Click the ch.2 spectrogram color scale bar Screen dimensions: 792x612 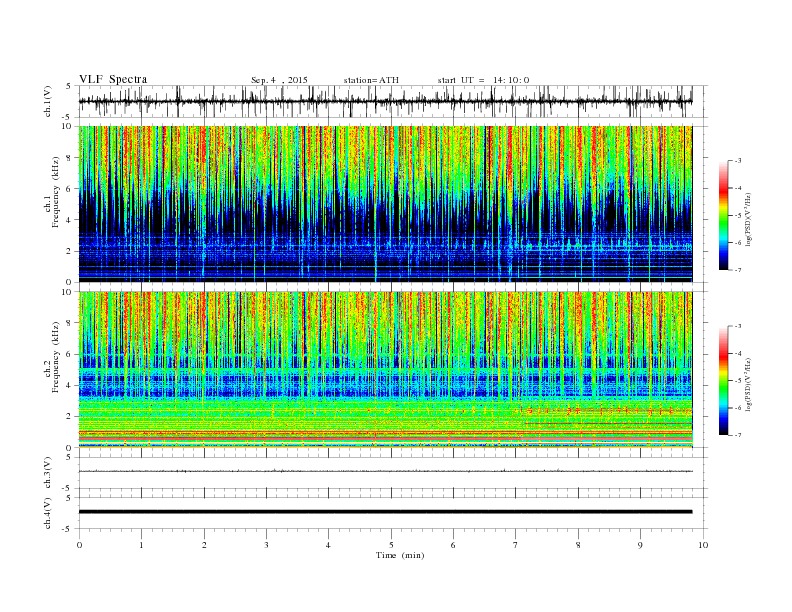click(723, 381)
